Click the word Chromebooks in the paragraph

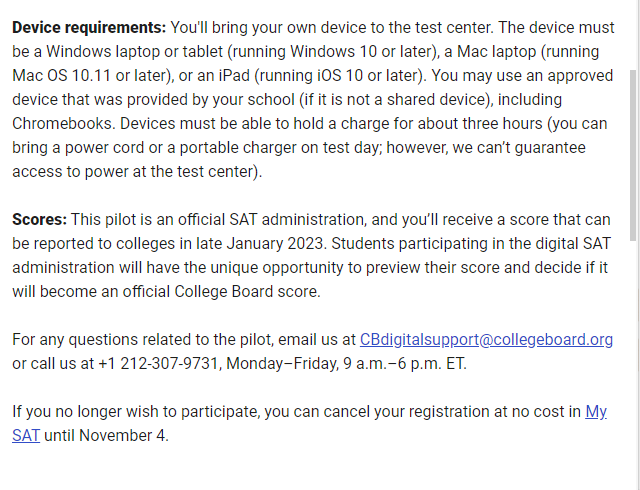point(63,123)
